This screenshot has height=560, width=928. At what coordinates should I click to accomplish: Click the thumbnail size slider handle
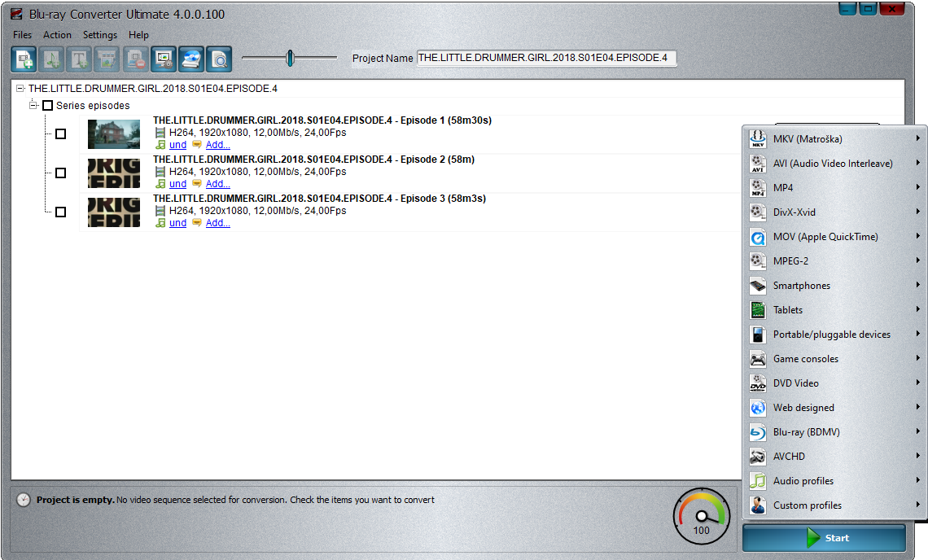(290, 58)
